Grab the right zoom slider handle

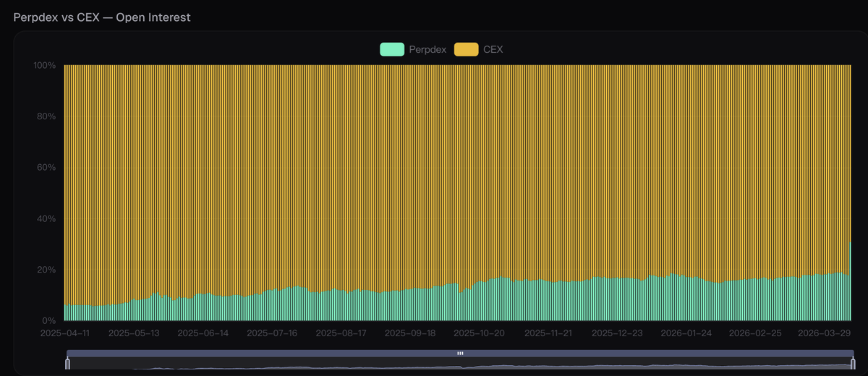click(852, 363)
